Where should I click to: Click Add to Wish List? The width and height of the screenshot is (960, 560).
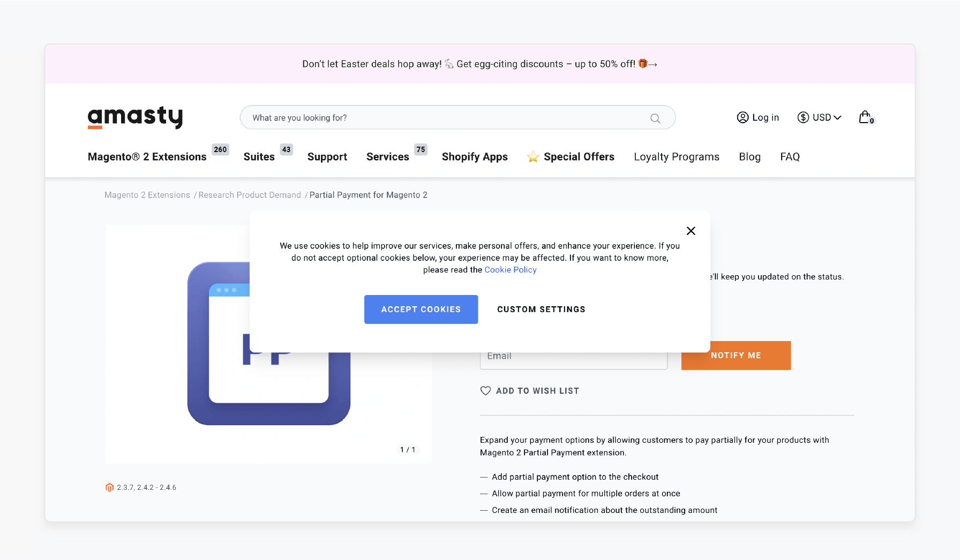tap(537, 391)
